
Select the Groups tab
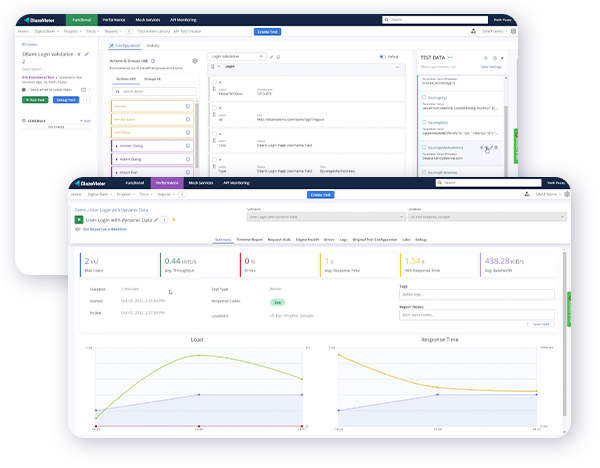(153, 79)
